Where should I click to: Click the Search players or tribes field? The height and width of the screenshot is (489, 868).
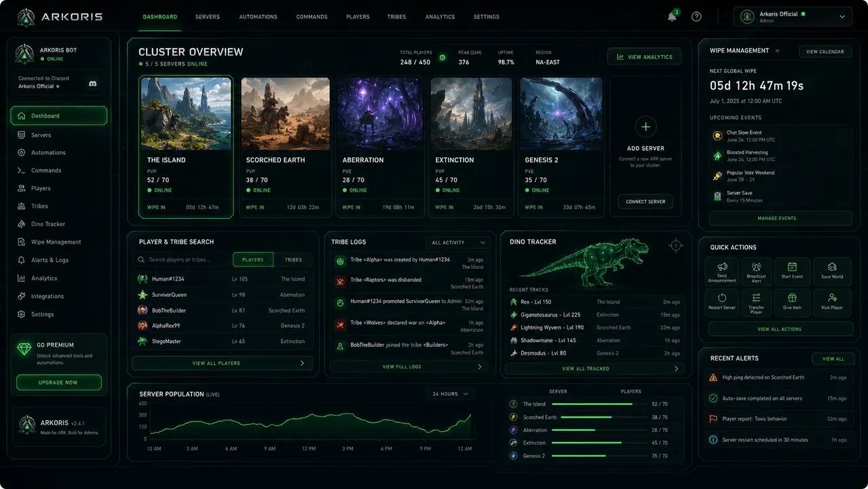click(181, 259)
